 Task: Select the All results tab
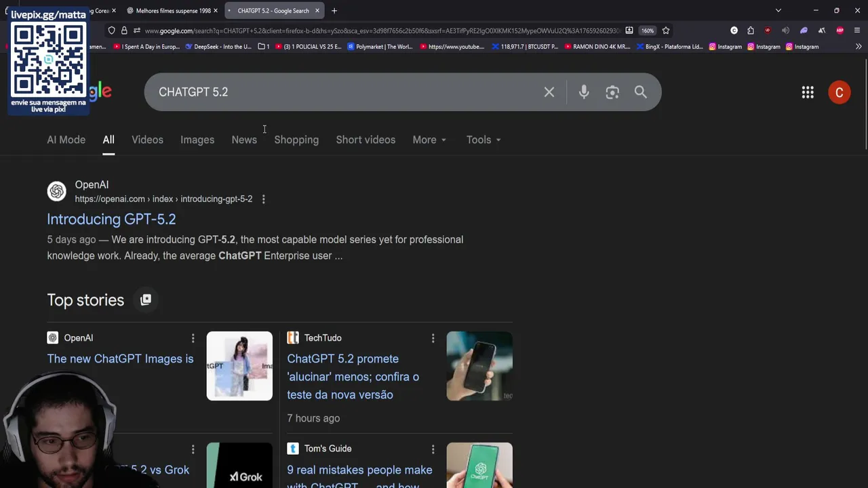pyautogui.click(x=108, y=140)
